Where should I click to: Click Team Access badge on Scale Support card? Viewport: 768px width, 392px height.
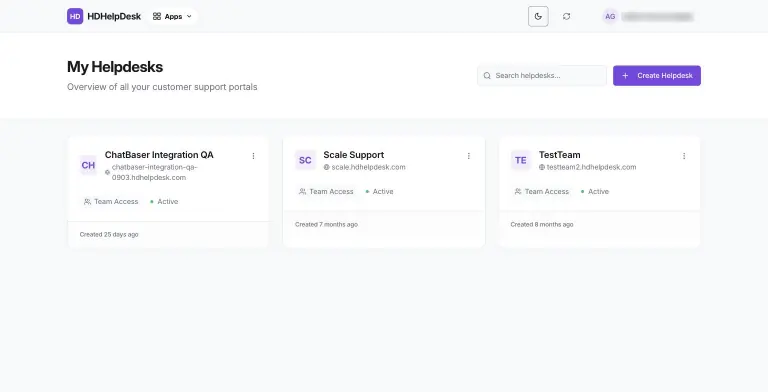pyautogui.click(x=326, y=192)
